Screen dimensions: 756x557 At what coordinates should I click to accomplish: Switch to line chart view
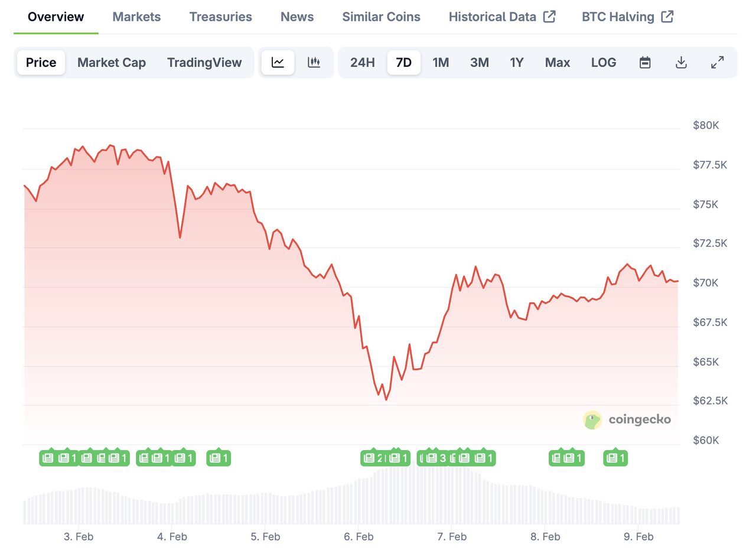(278, 63)
